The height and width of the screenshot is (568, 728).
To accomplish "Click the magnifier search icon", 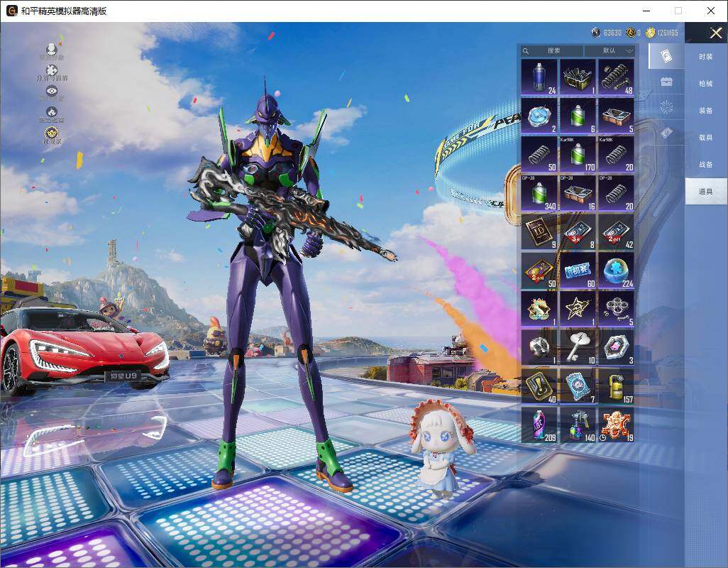I will (526, 51).
